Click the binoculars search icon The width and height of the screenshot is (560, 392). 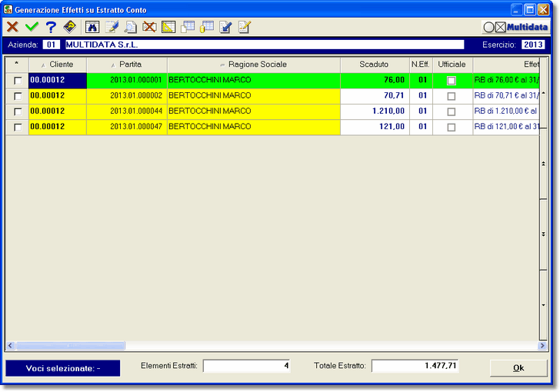(x=92, y=27)
